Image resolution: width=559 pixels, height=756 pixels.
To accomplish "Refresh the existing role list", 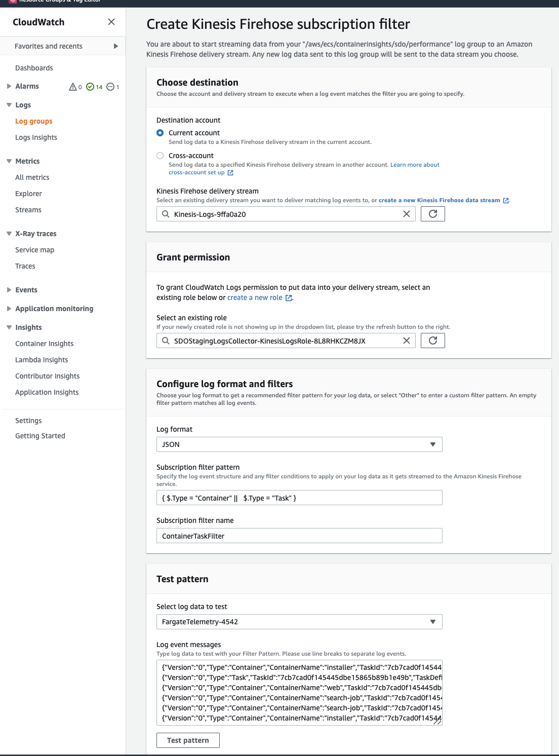I will [432, 341].
